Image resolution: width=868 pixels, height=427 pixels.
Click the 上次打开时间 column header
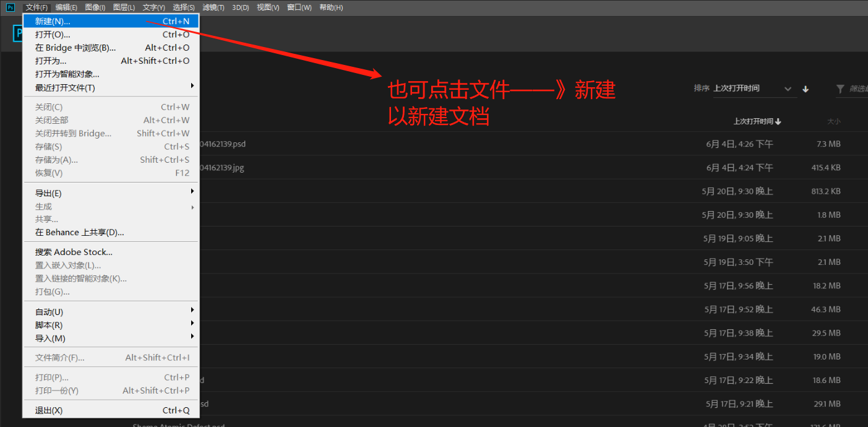pyautogui.click(x=757, y=121)
